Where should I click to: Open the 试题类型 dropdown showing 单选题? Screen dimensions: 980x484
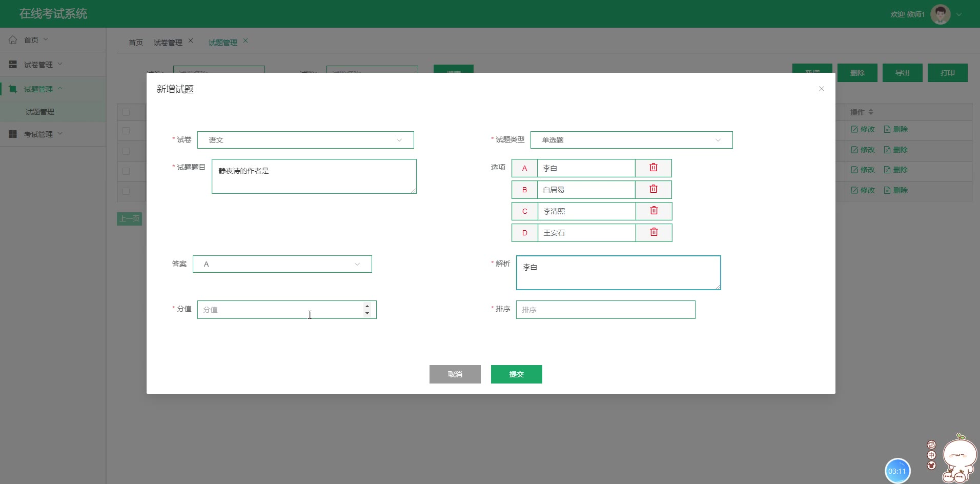coord(631,140)
